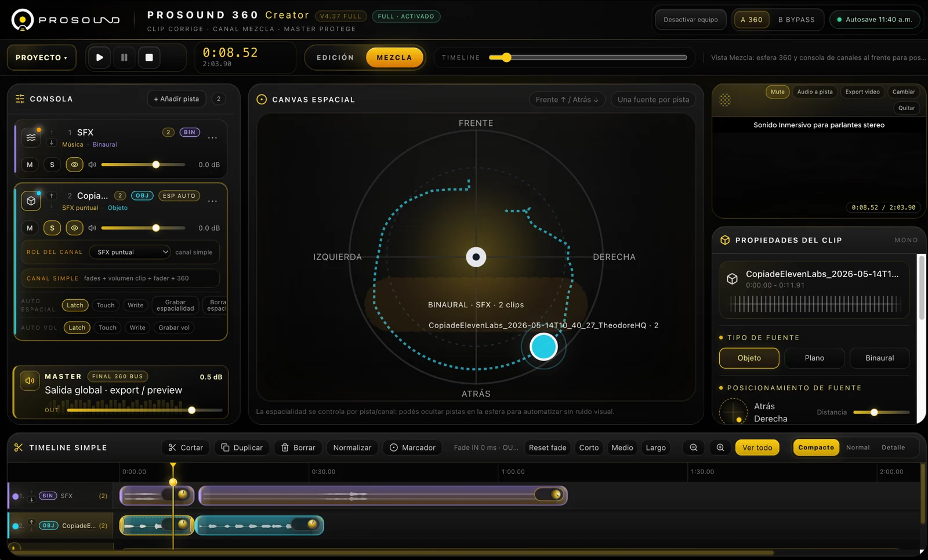Click the Copia... track cube icon
Viewport: 928px width, 560px height.
31,201
